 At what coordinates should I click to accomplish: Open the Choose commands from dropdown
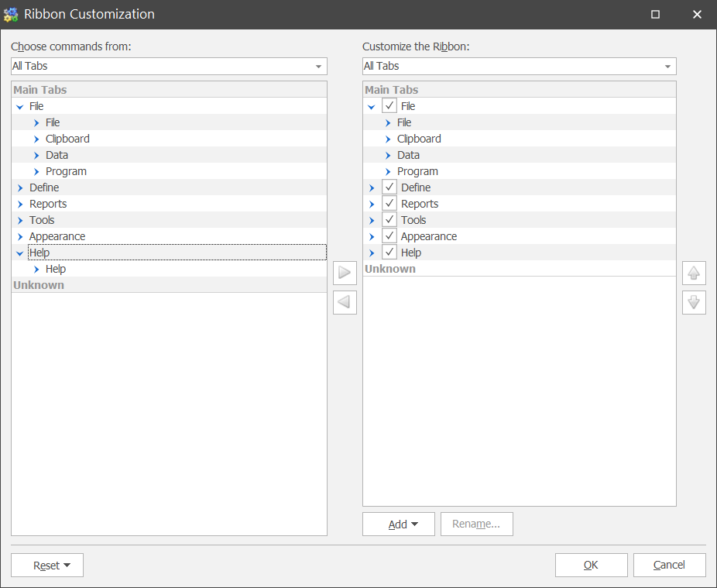pyautogui.click(x=169, y=67)
